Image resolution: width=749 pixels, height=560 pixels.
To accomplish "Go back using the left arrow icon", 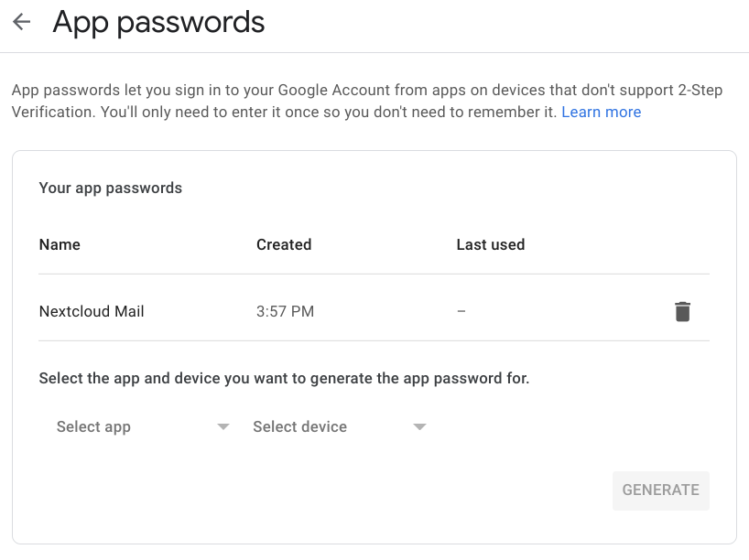I will tap(21, 22).
